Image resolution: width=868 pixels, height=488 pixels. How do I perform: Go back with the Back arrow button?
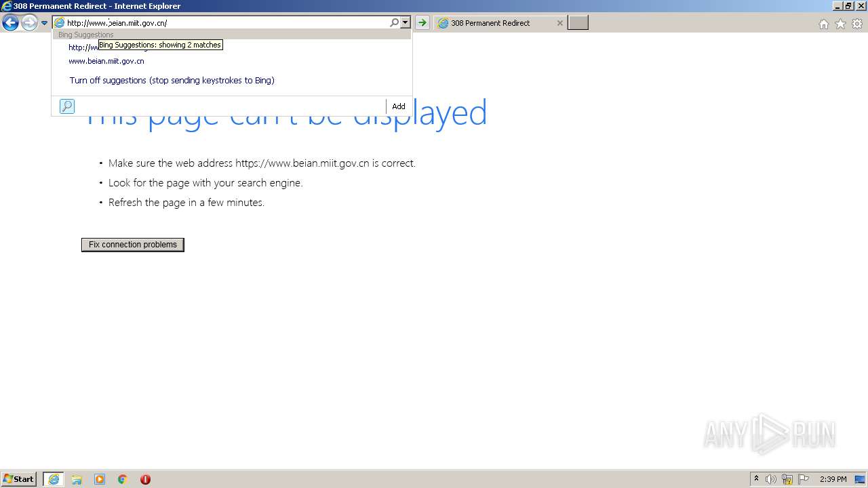pos(10,23)
